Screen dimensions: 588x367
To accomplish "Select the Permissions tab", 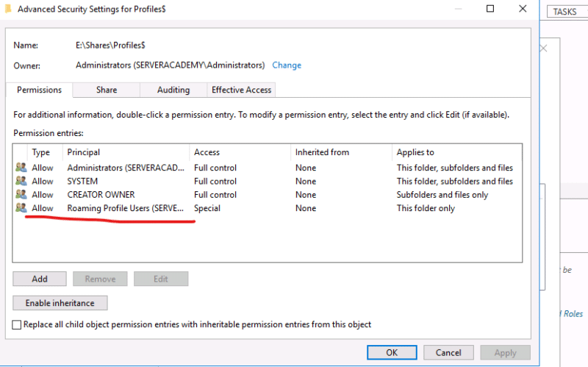I will (x=39, y=90).
